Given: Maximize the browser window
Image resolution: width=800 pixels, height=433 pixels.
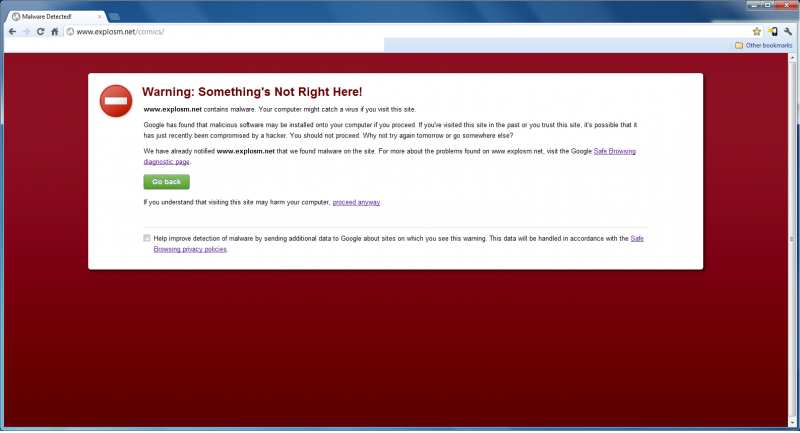Looking at the screenshot, I should tap(767, 5).
